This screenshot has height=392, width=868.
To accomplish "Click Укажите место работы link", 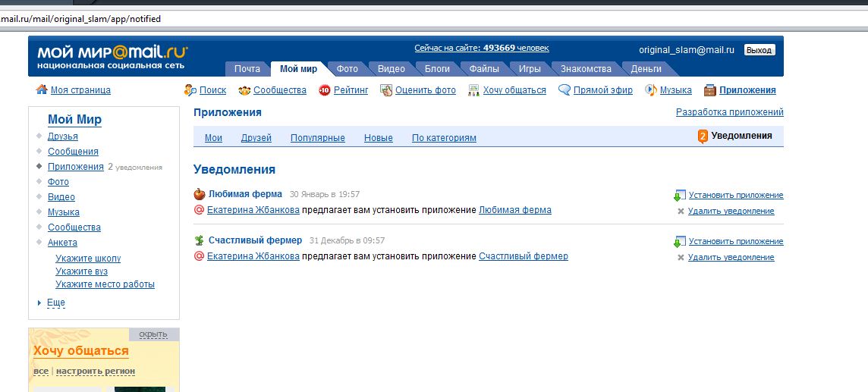I will 105,285.
